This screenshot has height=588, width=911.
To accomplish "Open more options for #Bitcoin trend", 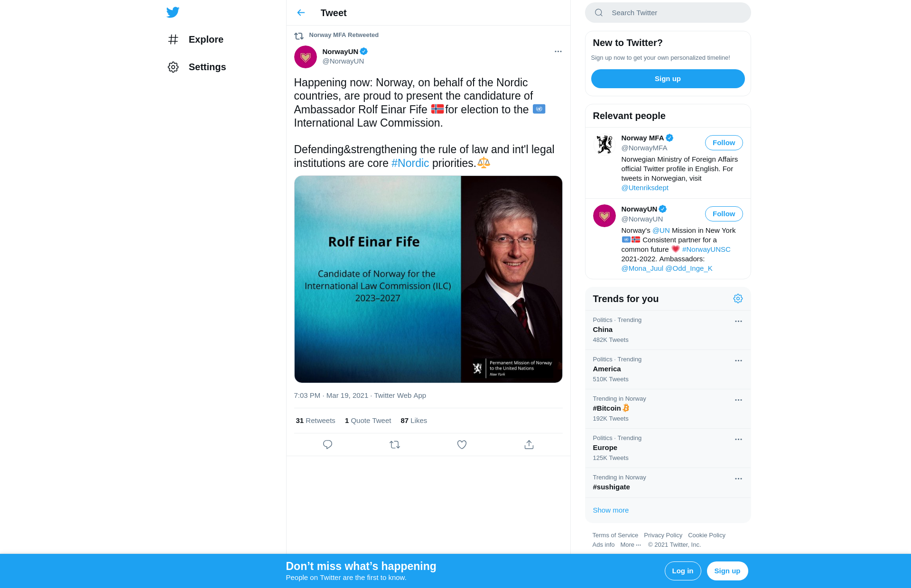I will click(x=738, y=400).
